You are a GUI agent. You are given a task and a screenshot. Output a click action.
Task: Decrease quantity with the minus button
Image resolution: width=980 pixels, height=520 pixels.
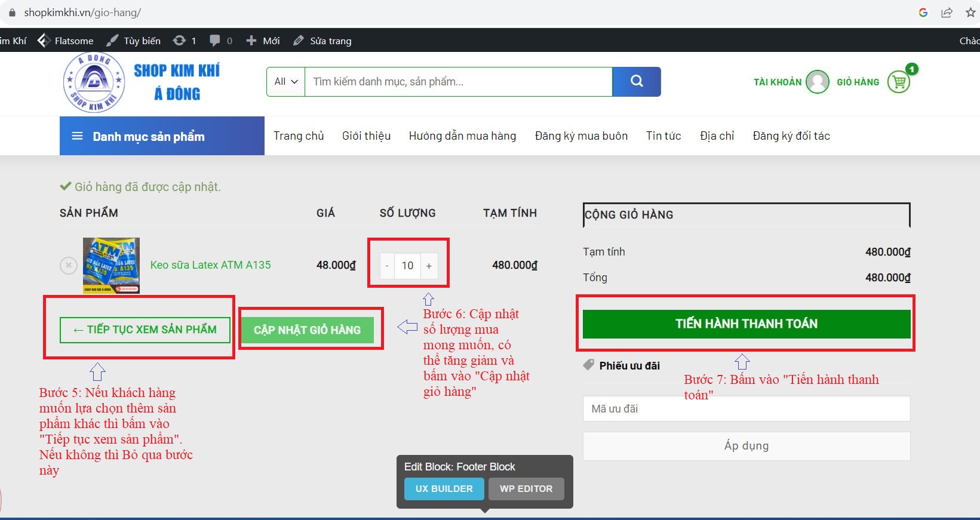click(x=387, y=266)
